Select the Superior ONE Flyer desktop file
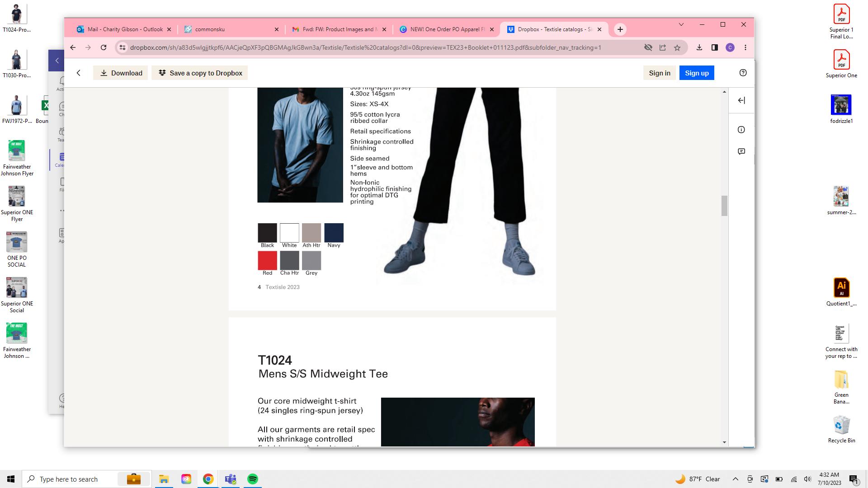Image resolution: width=868 pixels, height=488 pixels. (17, 204)
